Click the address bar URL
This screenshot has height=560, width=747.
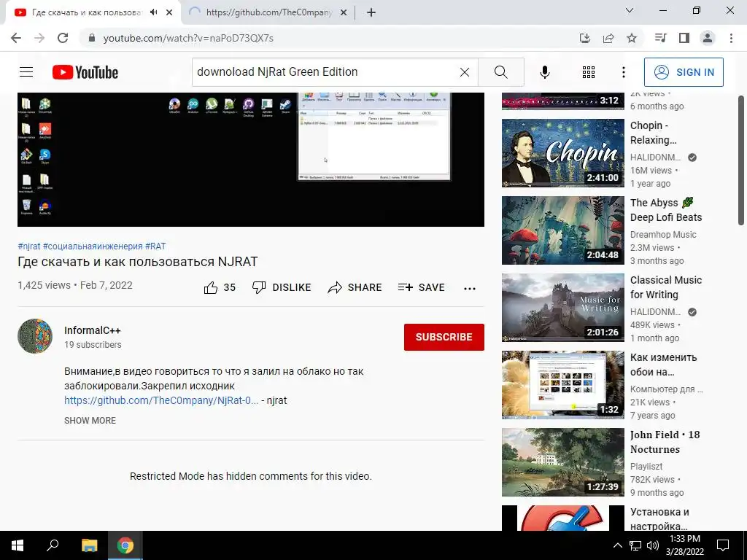pyautogui.click(x=188, y=38)
